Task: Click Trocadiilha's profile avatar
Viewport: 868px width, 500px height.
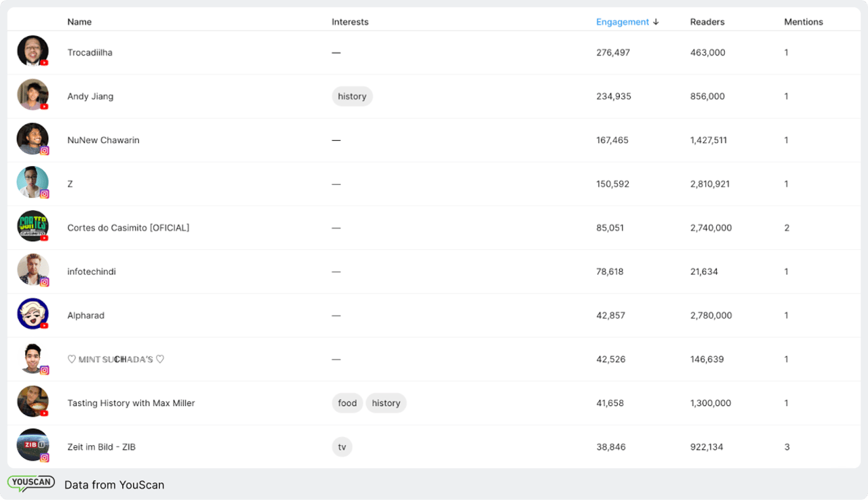Action: coord(33,51)
